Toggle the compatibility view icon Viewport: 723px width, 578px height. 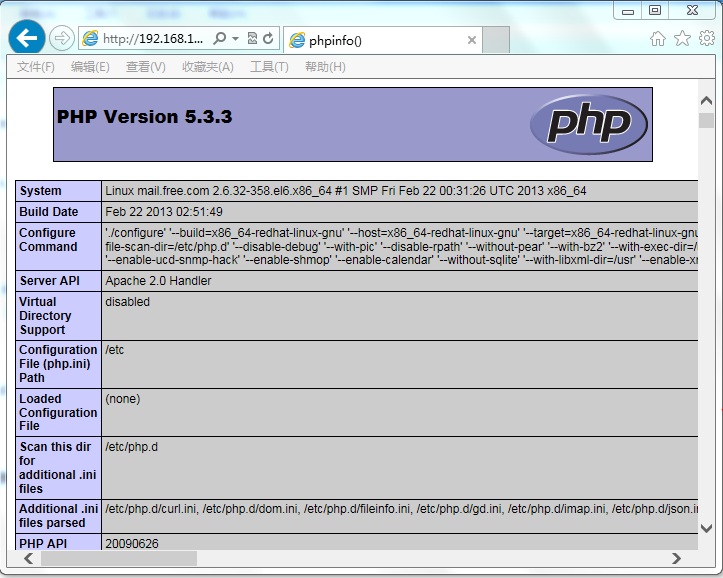[x=252, y=38]
